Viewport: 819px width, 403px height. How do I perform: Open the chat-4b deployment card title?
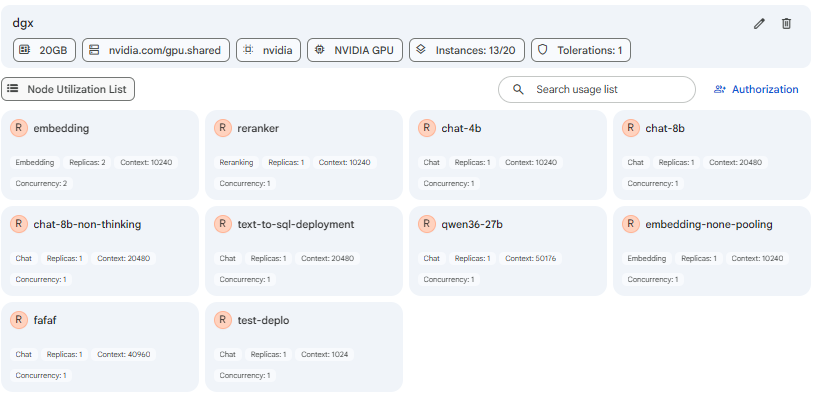[461, 128]
